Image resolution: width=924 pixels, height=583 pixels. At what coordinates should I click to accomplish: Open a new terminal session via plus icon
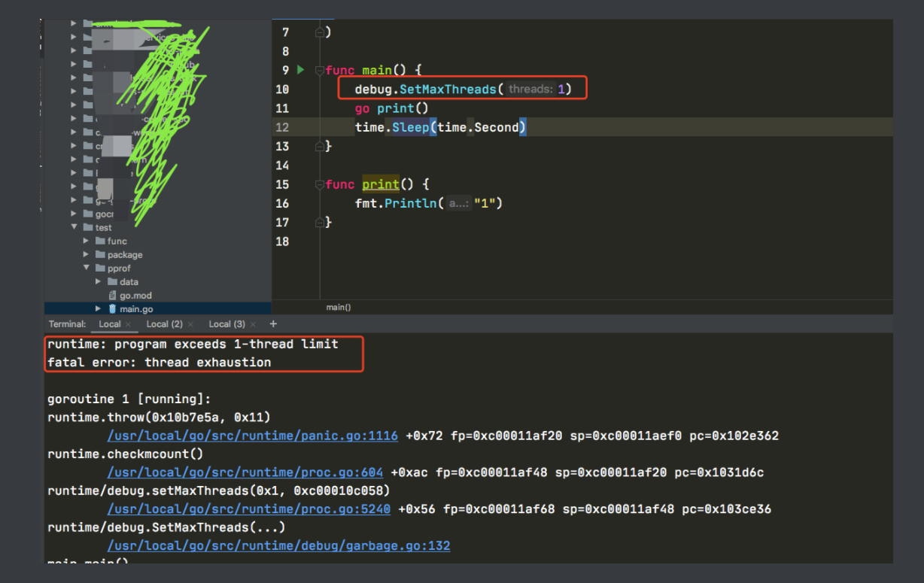click(x=272, y=323)
